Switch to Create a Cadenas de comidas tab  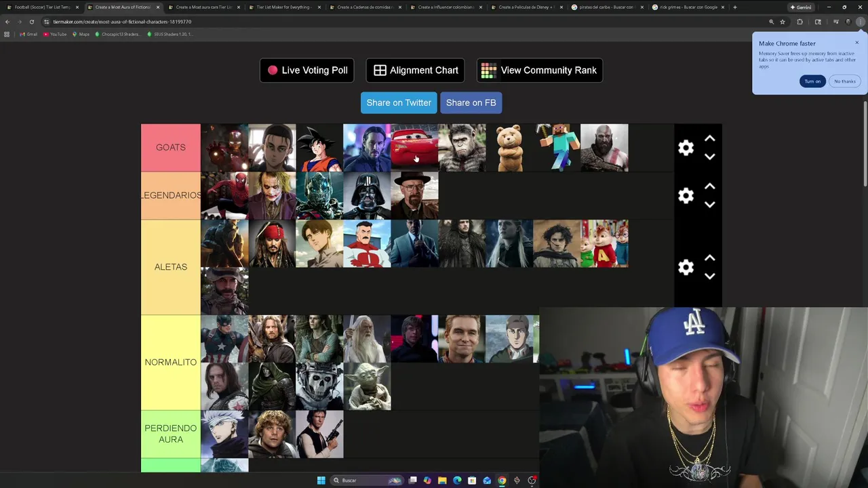[365, 7]
